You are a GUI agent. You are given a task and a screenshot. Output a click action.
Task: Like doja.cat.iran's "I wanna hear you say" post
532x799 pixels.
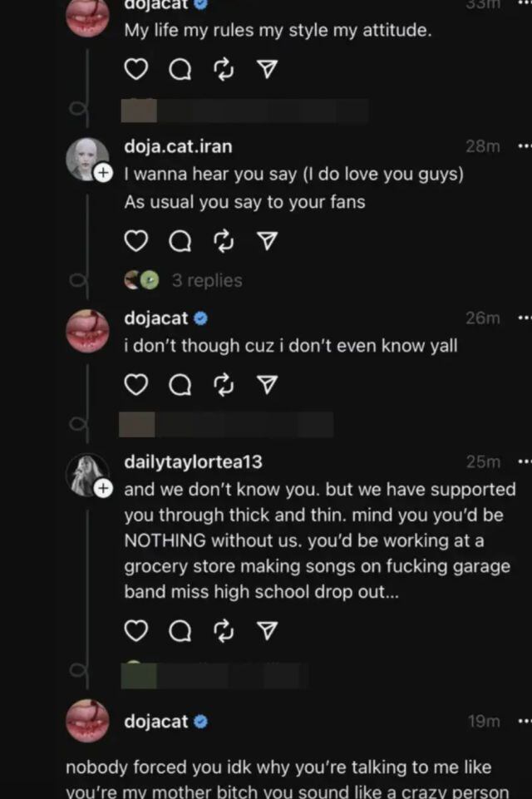135,241
